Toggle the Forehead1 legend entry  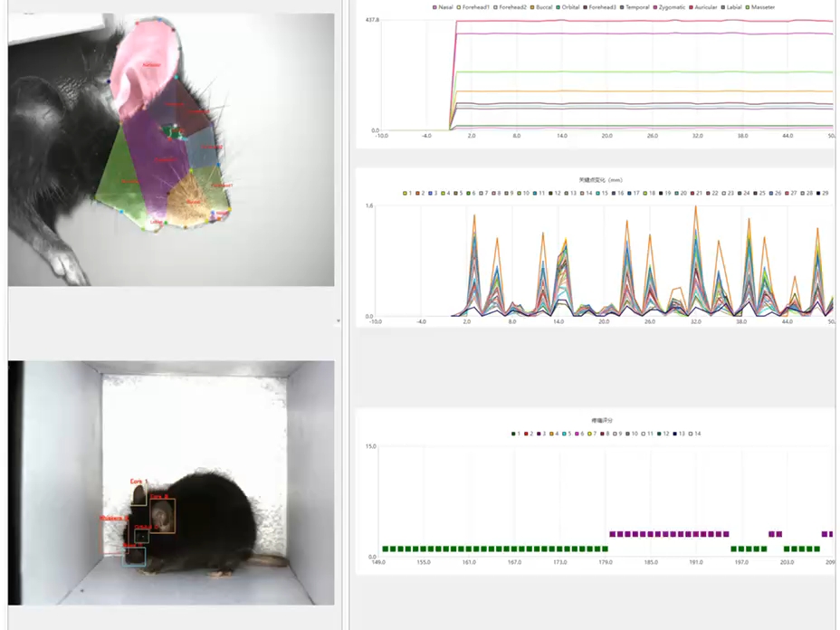coord(473,7)
